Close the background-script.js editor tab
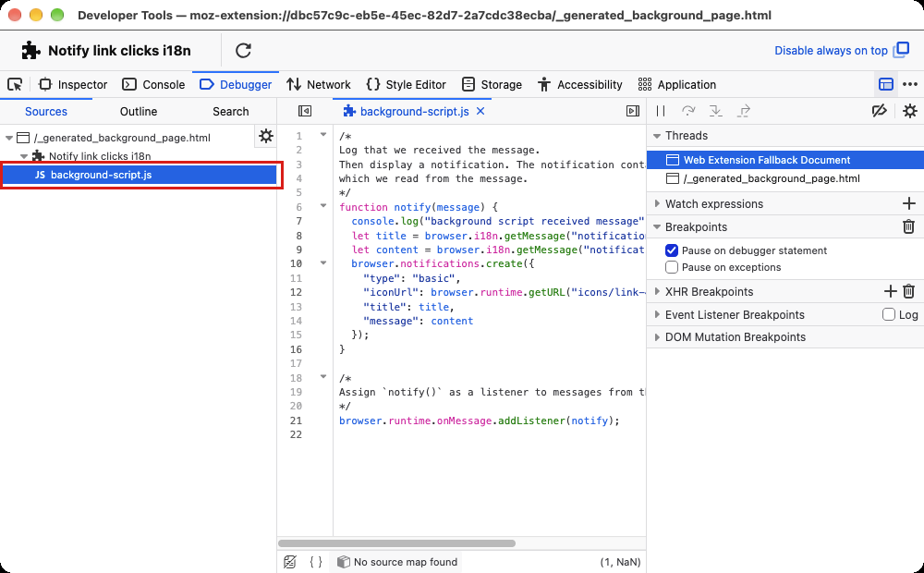 (x=480, y=111)
